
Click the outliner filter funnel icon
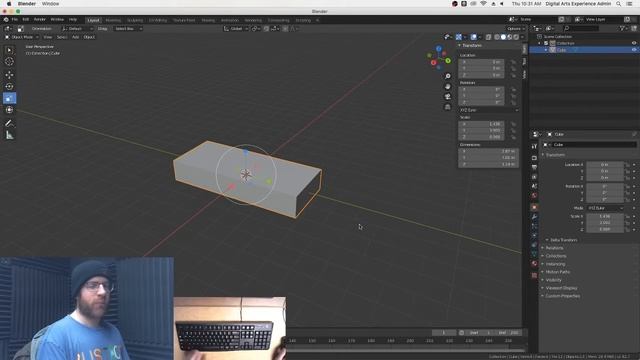pos(623,28)
